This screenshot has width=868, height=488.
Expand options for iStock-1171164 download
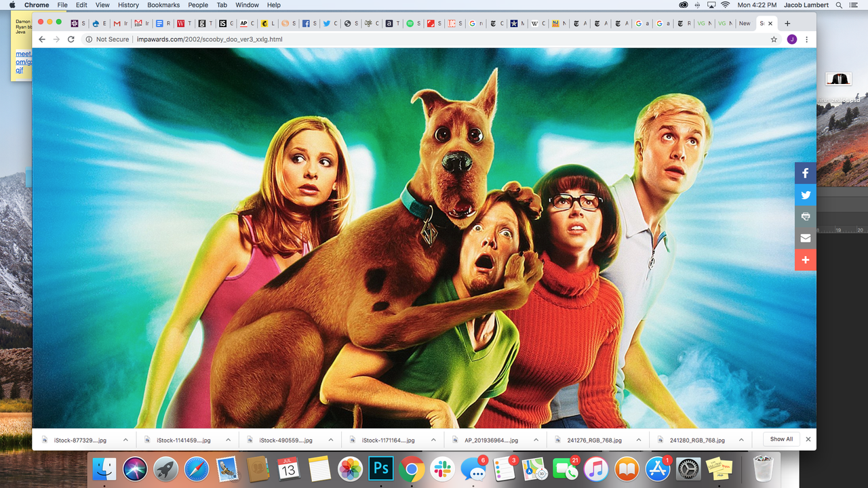pos(433,440)
